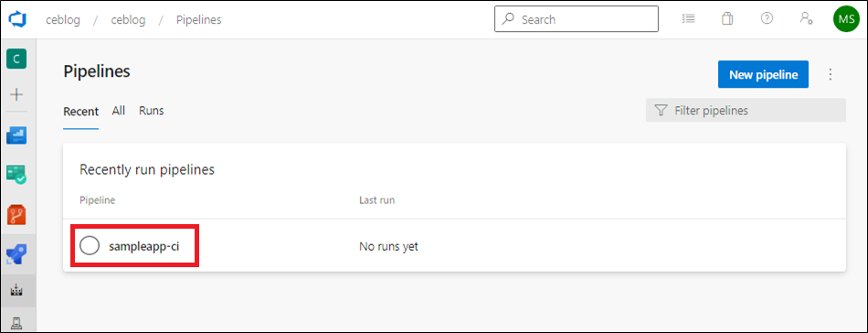The height and width of the screenshot is (333, 868).
Task: Open Test Plans checkmark icon in sidebar
Action: pos(16,175)
